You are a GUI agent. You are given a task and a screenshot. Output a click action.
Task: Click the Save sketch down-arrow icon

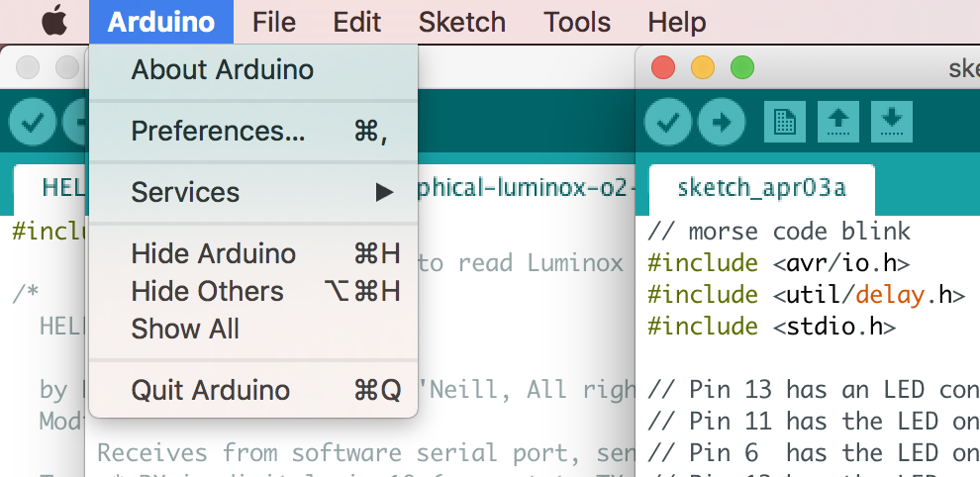coord(891,122)
